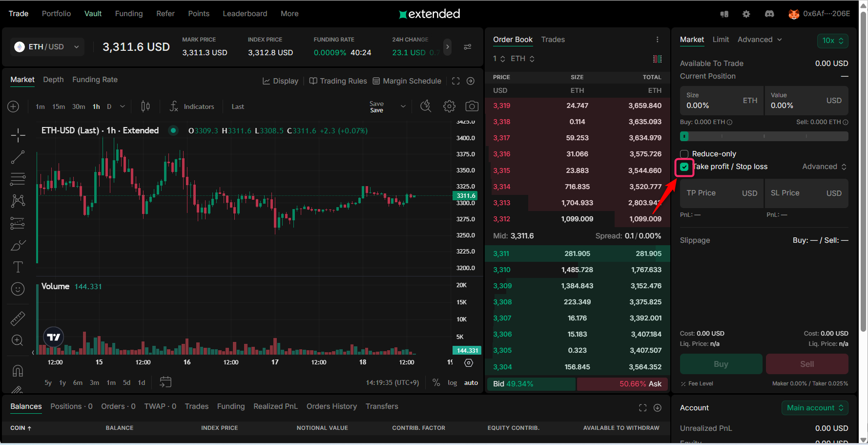
Task: Enable the Reduce-only checkbox
Action: [684, 154]
